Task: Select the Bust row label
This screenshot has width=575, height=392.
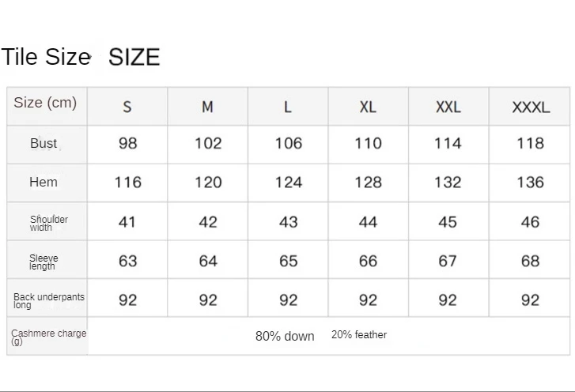Action: coord(44,143)
